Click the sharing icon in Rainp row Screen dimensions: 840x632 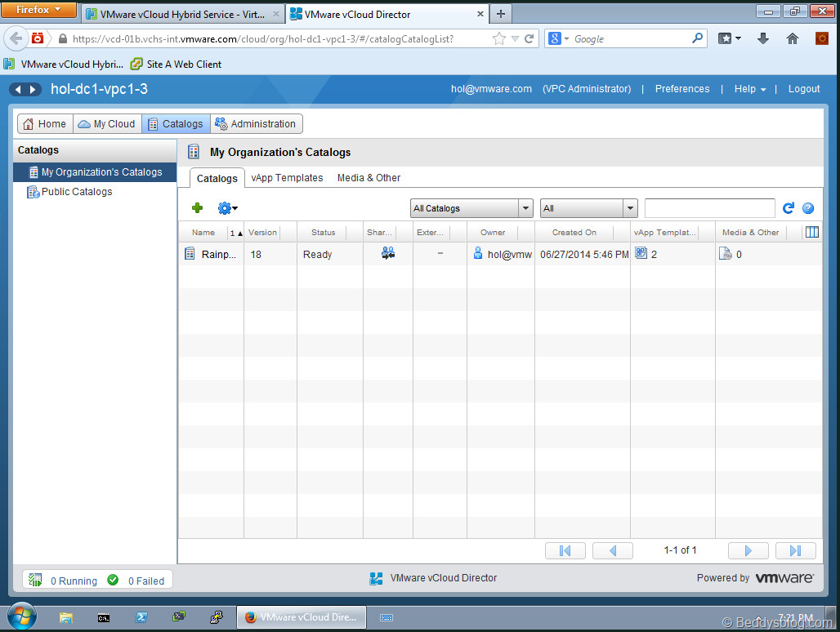point(388,253)
